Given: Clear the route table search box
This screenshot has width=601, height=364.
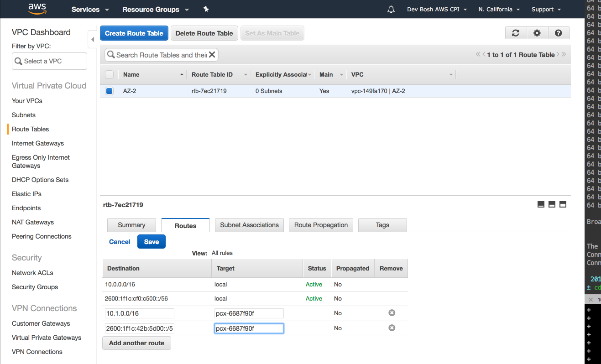Looking at the screenshot, I should pyautogui.click(x=212, y=55).
